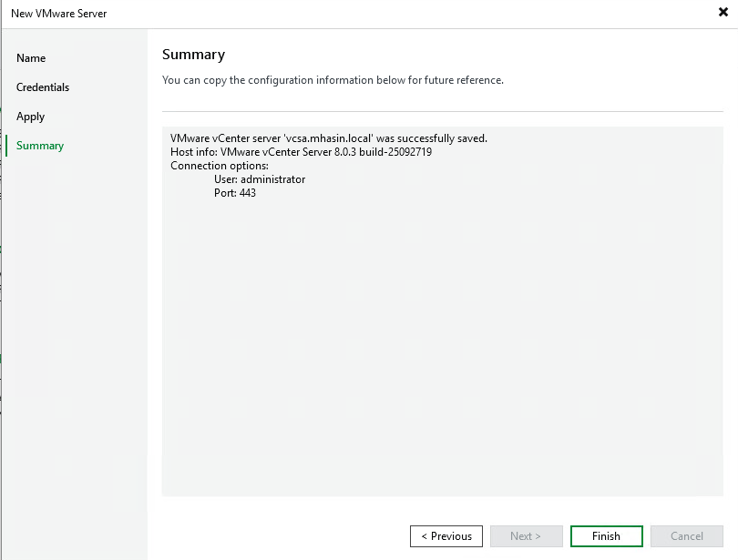Close the wizard with the X button
Screen dimensions: 738x560
(x=724, y=13)
